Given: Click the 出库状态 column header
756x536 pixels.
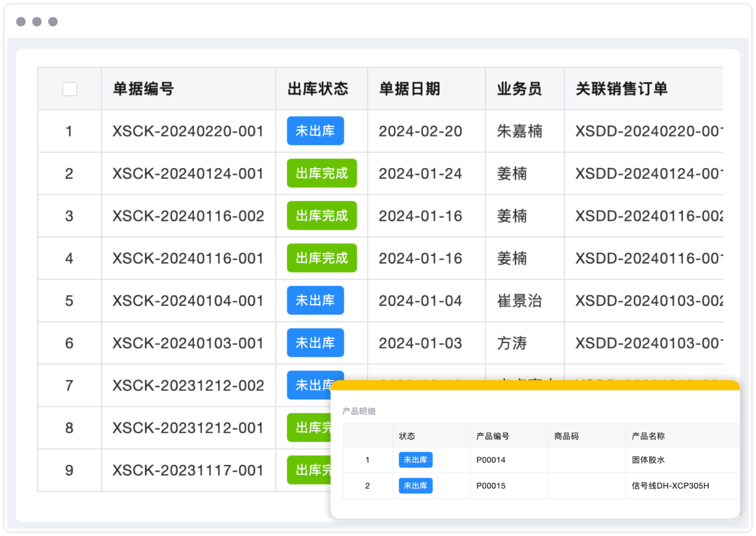Looking at the screenshot, I should (317, 89).
